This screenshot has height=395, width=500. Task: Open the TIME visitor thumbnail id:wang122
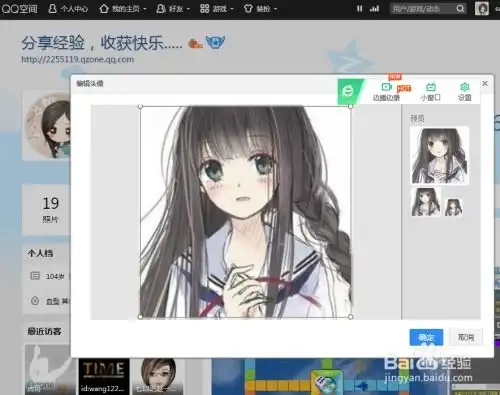click(x=104, y=376)
